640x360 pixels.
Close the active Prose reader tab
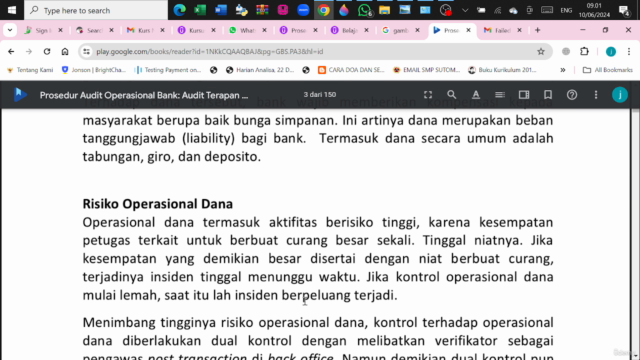(469, 30)
